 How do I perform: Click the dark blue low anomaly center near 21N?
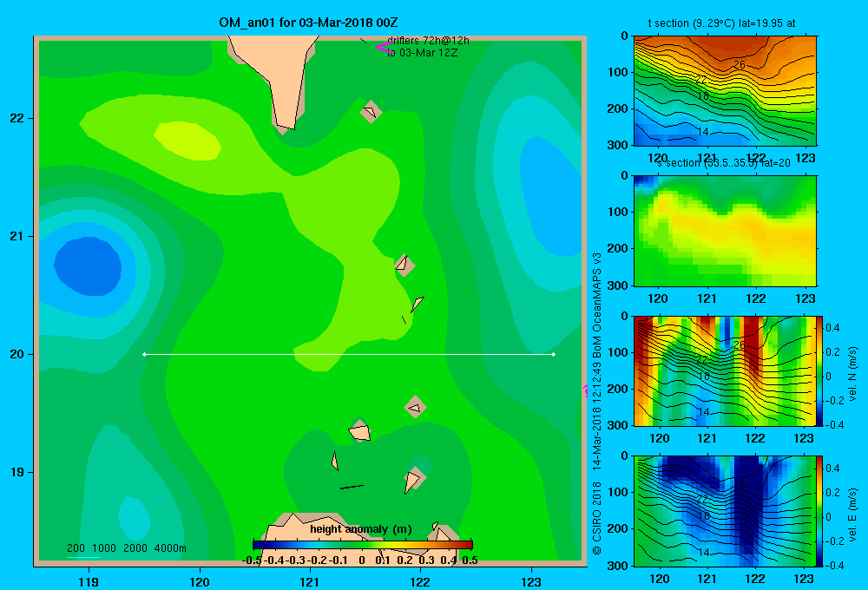88,266
